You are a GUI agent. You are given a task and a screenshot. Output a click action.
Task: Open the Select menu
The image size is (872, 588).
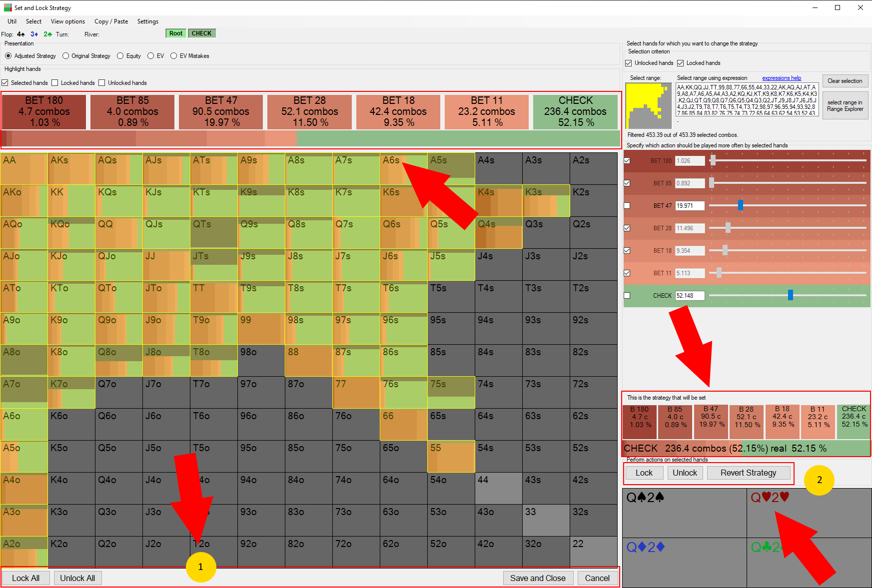pyautogui.click(x=33, y=21)
